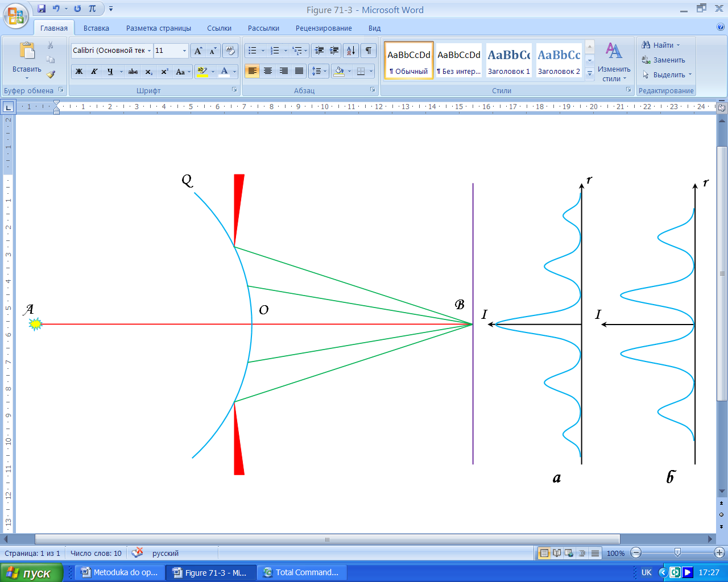Open the Change Case (Aa) button
Viewport: 728px width, 582px height.
click(x=182, y=72)
